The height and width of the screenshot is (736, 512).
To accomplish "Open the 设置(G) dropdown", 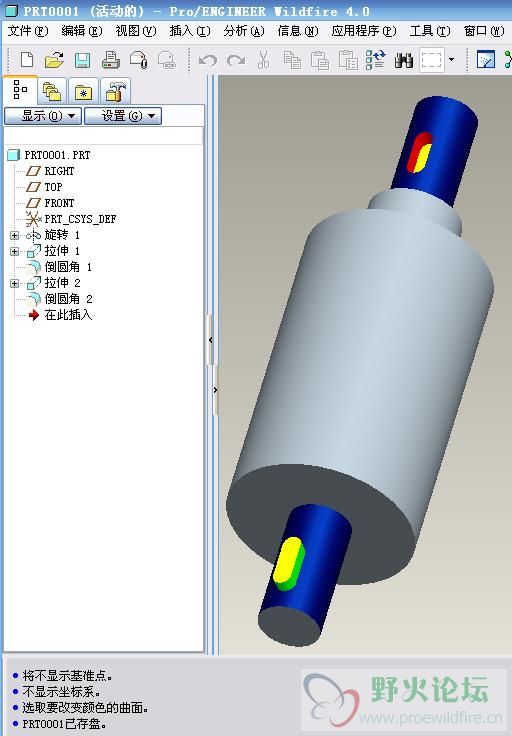I will click(x=123, y=115).
